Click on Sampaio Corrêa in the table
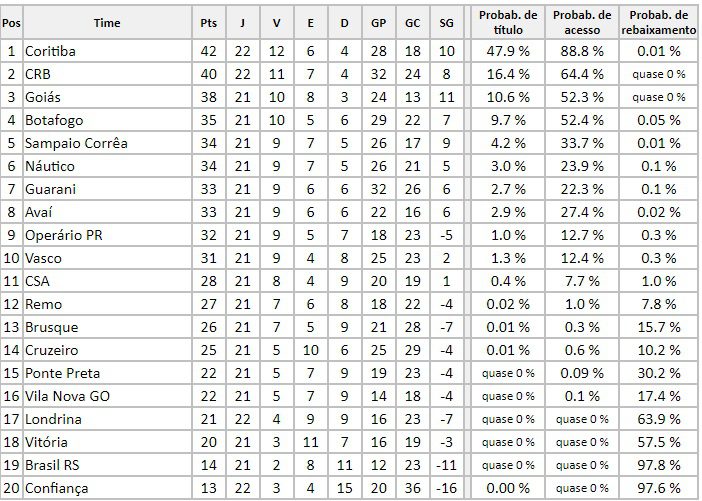This screenshot has height=501, width=702. coord(76,143)
